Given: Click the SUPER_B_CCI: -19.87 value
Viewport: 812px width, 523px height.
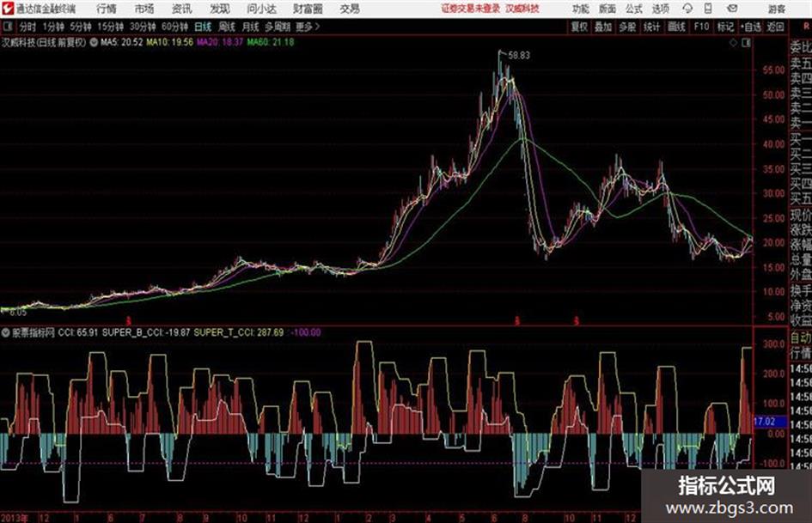Looking at the screenshot, I should pyautogui.click(x=146, y=332).
